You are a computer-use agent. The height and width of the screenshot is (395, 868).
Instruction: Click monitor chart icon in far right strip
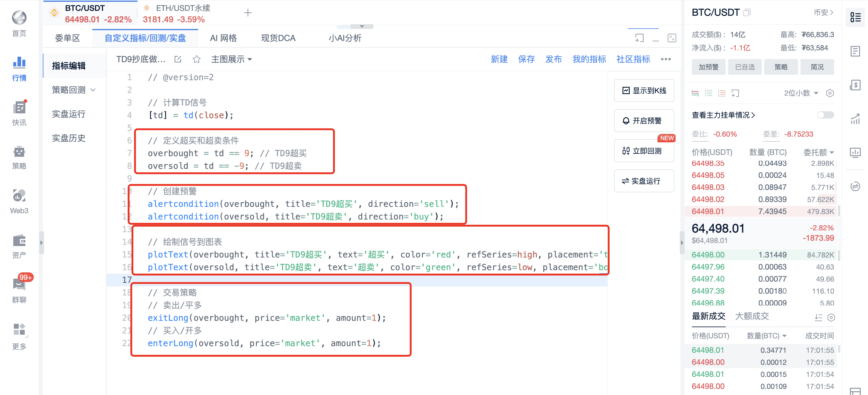tap(855, 153)
